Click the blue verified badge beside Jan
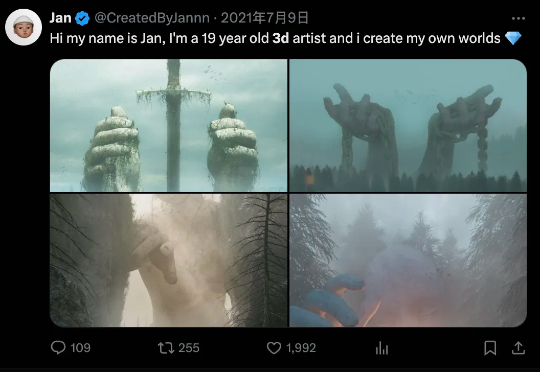Viewport: 540px width, 372px height. point(82,18)
